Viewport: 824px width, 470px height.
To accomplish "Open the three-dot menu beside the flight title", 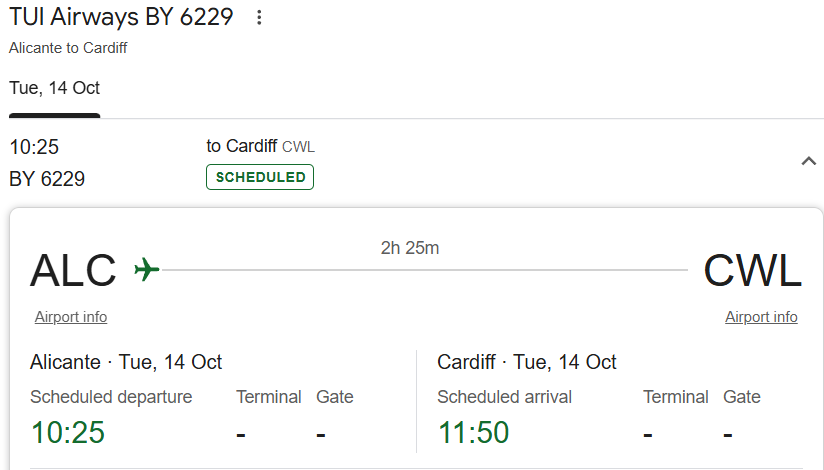I will 260,18.
